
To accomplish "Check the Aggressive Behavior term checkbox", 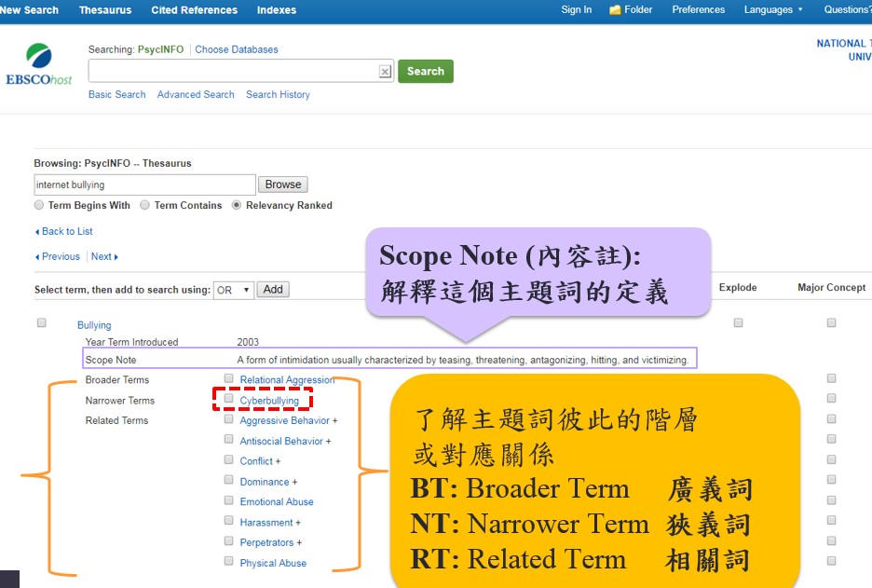I will coord(228,419).
